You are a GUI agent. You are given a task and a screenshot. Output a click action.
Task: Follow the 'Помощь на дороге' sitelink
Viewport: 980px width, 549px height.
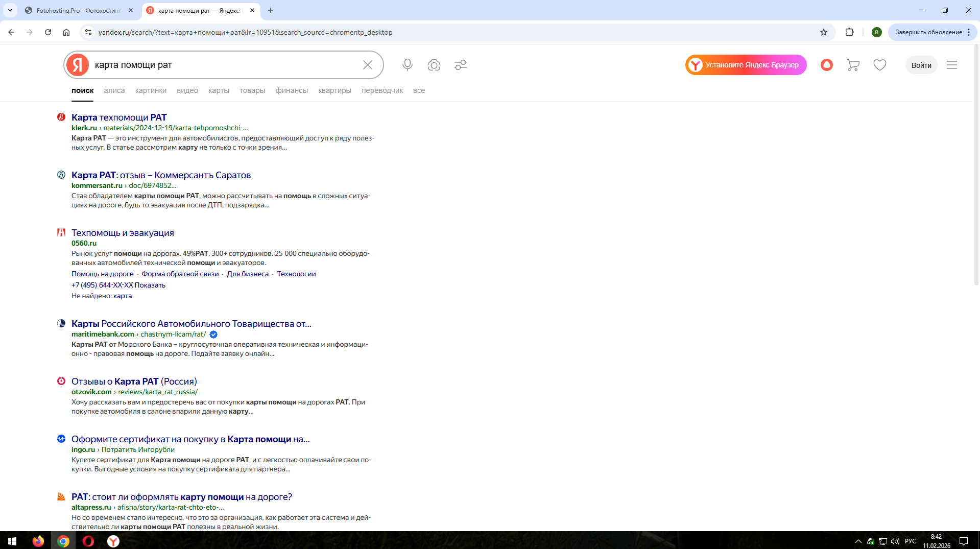(103, 274)
